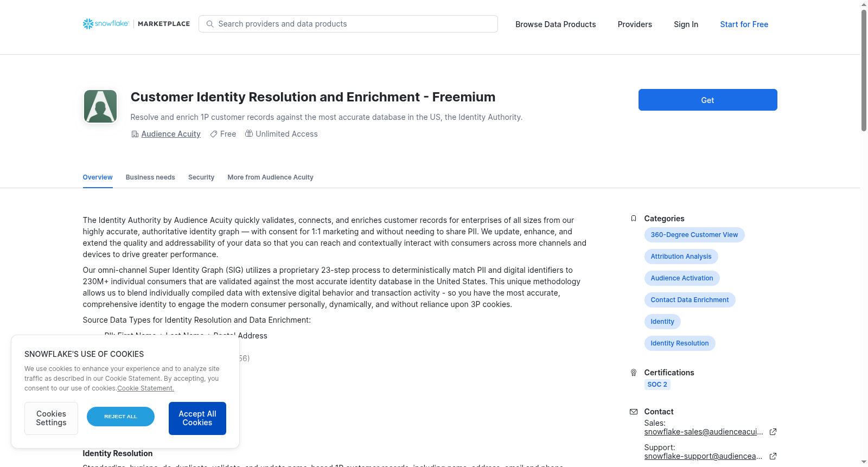Click the Unlimited Access gift icon

click(x=249, y=133)
